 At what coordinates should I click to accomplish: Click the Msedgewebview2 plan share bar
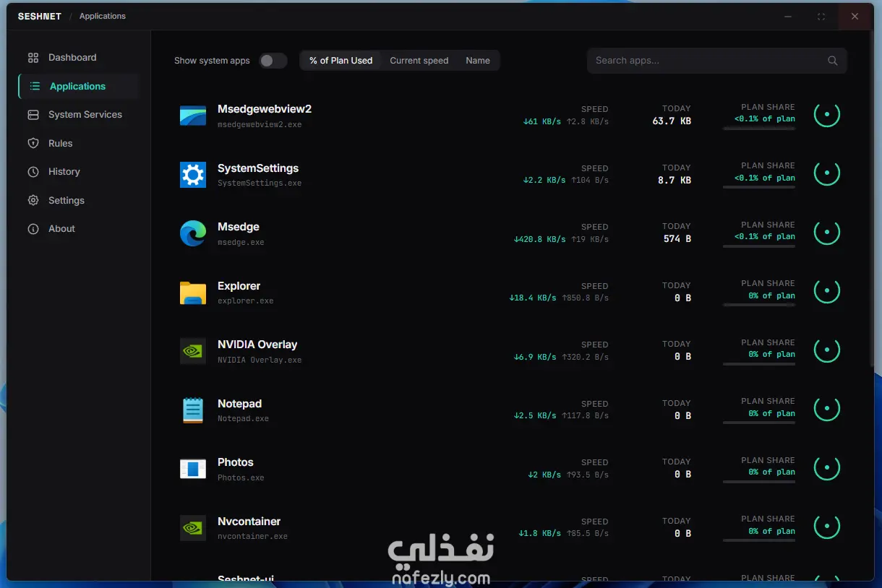pyautogui.click(x=759, y=129)
